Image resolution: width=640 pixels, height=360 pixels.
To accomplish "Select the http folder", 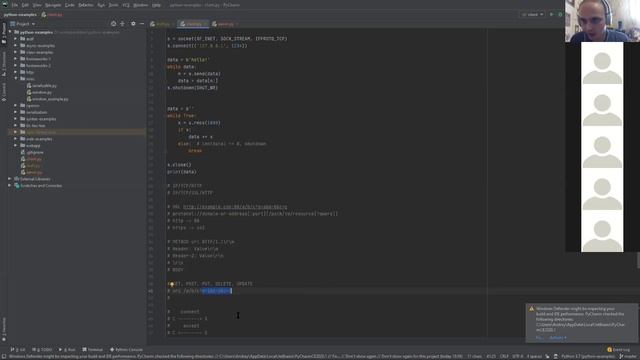I will pos(30,72).
